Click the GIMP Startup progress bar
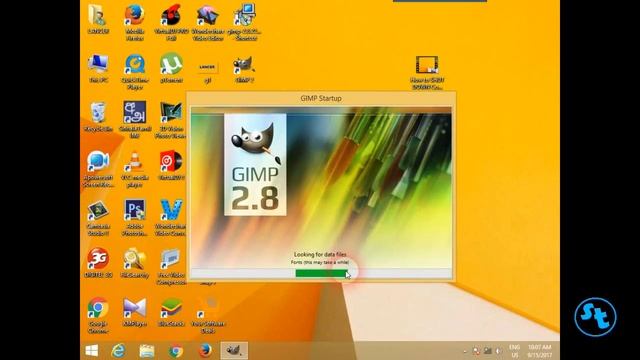The image size is (640, 360). pyautogui.click(x=321, y=273)
